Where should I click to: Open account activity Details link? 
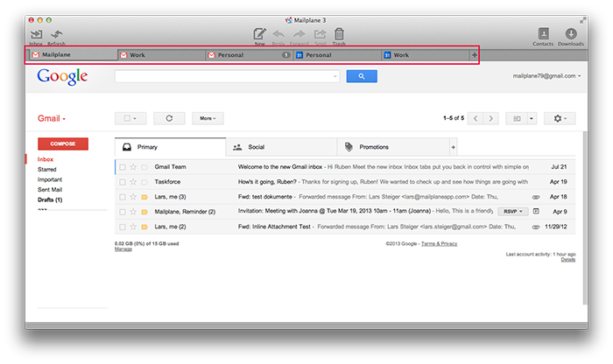(x=568, y=259)
